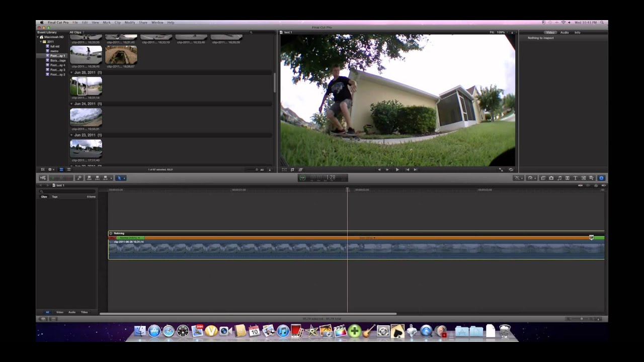Enter full screen viewer playback

coord(501,169)
